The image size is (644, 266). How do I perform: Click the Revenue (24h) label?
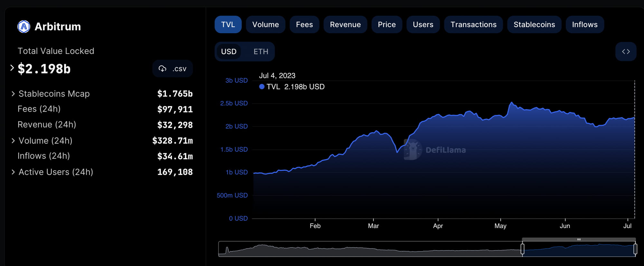pos(47,124)
